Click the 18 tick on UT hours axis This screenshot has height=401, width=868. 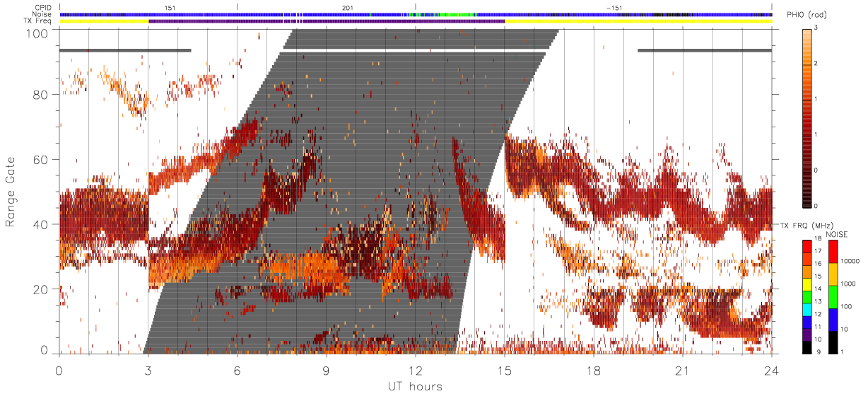(x=594, y=370)
